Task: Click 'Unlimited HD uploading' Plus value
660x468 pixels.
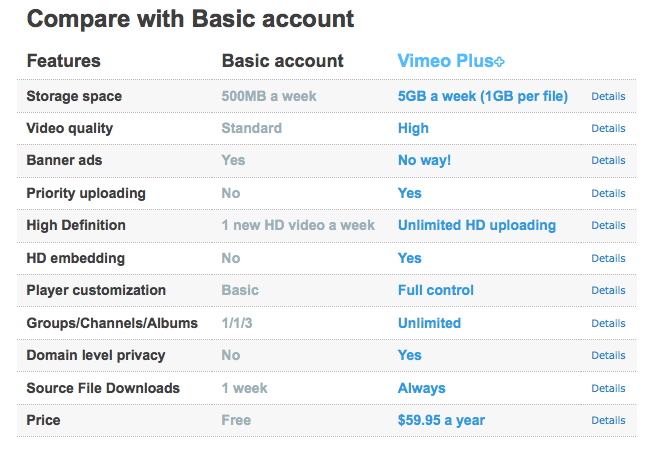Action: pos(476,225)
